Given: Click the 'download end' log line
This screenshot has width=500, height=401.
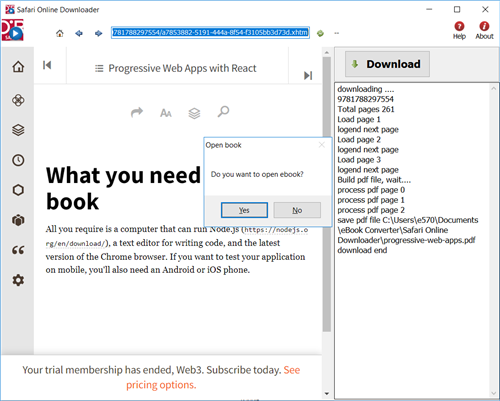Looking at the screenshot, I should click(362, 250).
